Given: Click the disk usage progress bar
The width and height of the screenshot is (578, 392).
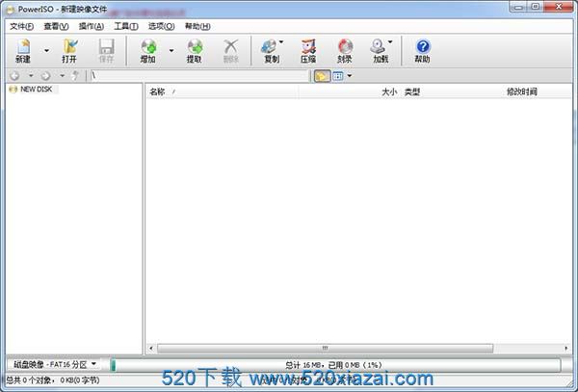Looking at the screenshot, I should pyautogui.click(x=335, y=365).
